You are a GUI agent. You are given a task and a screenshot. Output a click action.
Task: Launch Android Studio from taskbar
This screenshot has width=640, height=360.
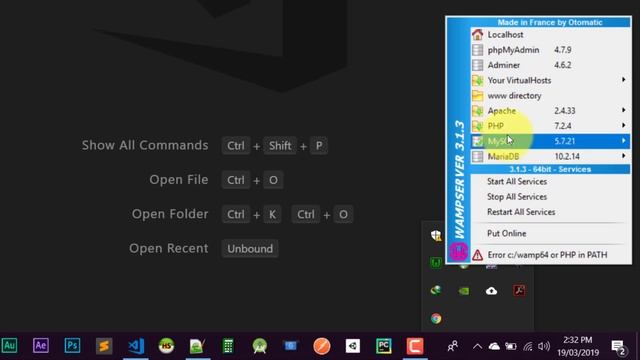260,346
